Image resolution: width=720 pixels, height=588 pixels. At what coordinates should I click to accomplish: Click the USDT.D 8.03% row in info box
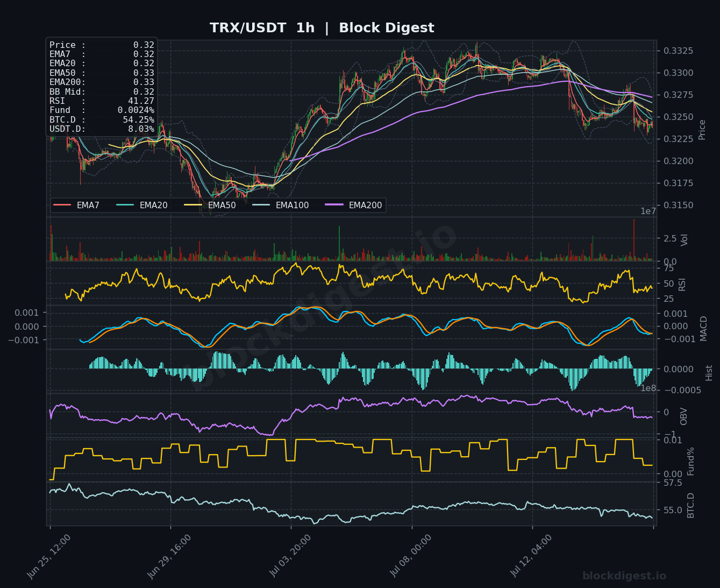102,129
